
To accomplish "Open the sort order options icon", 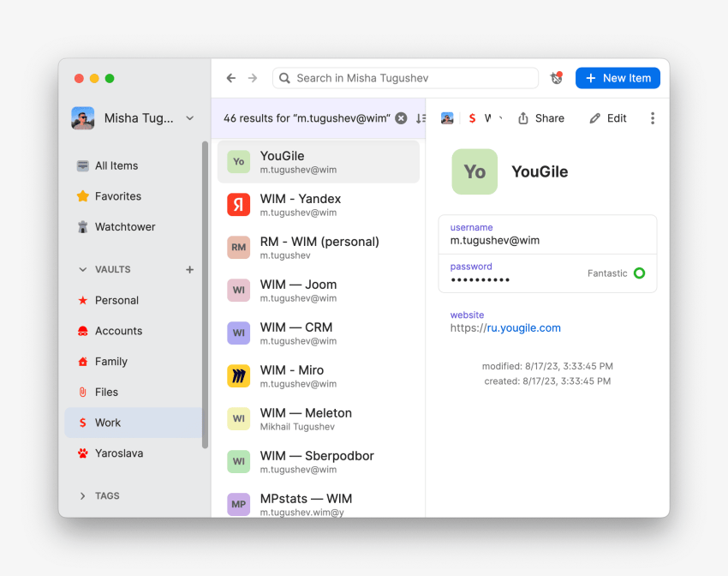I will coord(421,118).
